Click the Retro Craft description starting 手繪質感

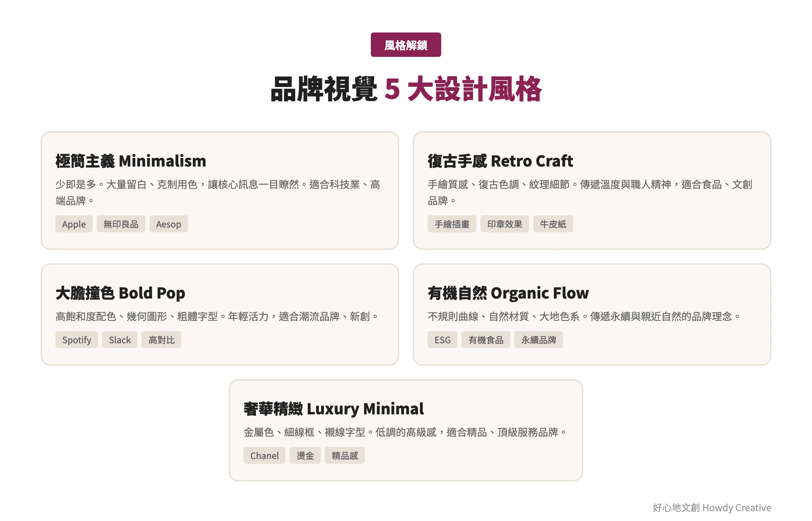(590, 192)
